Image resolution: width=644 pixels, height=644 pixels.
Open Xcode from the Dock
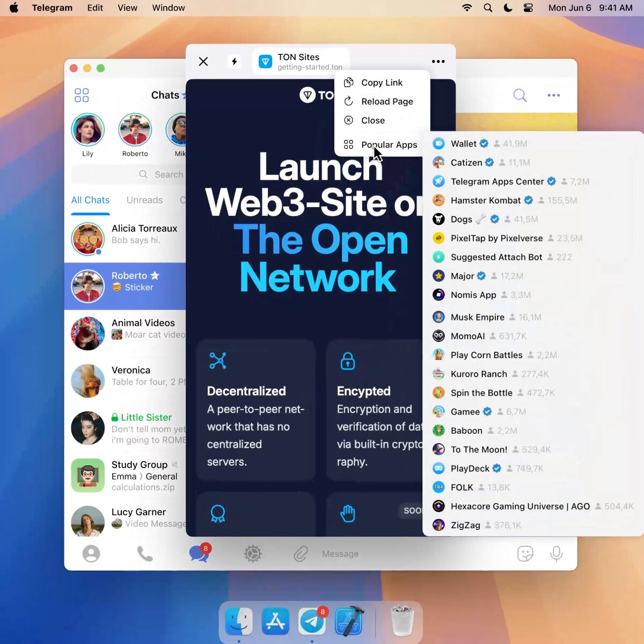[349, 621]
